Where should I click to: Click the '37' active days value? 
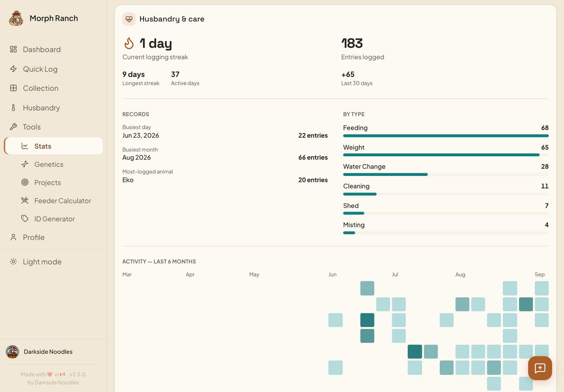click(175, 74)
